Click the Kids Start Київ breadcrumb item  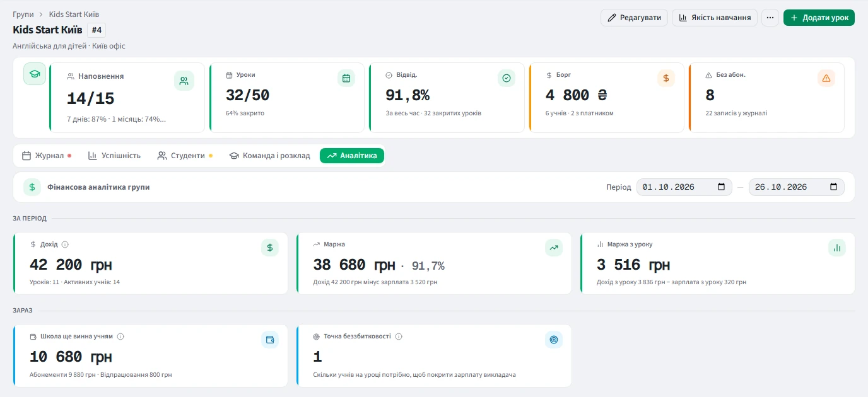pyautogui.click(x=74, y=14)
